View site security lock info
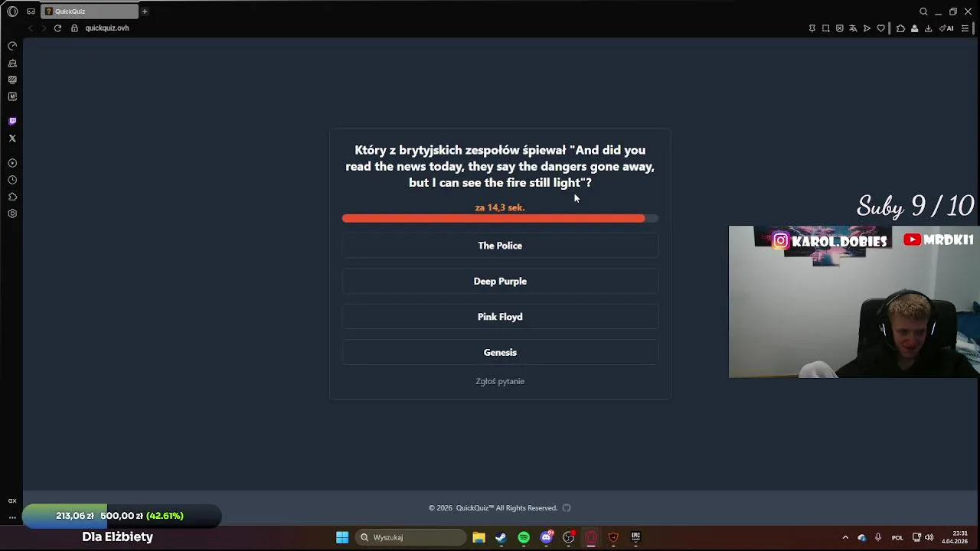 click(74, 28)
